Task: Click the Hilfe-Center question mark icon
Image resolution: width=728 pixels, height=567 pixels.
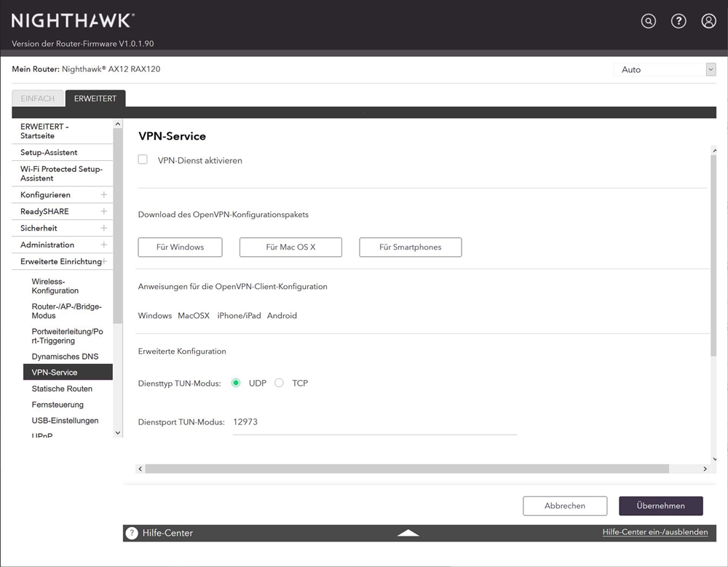Action: 132,533
